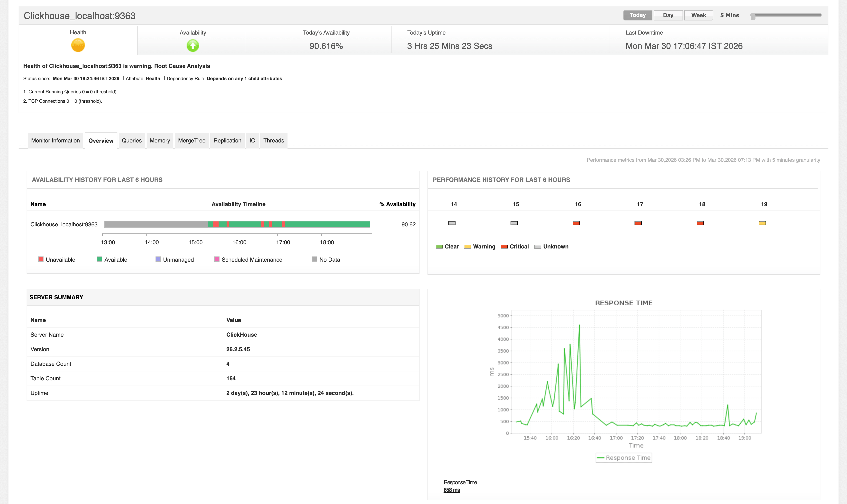Click the yellow Health status icon

pos(78,45)
